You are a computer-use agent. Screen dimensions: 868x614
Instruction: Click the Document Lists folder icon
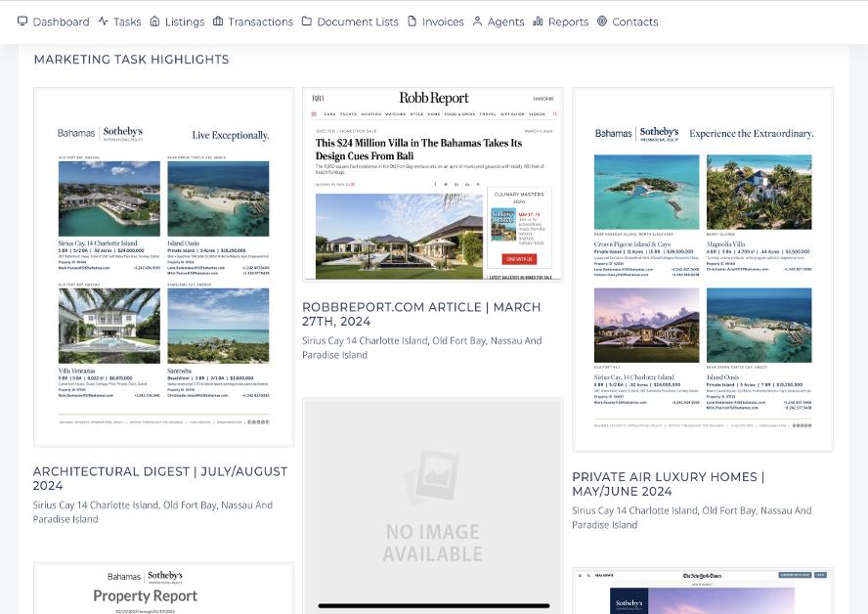307,22
